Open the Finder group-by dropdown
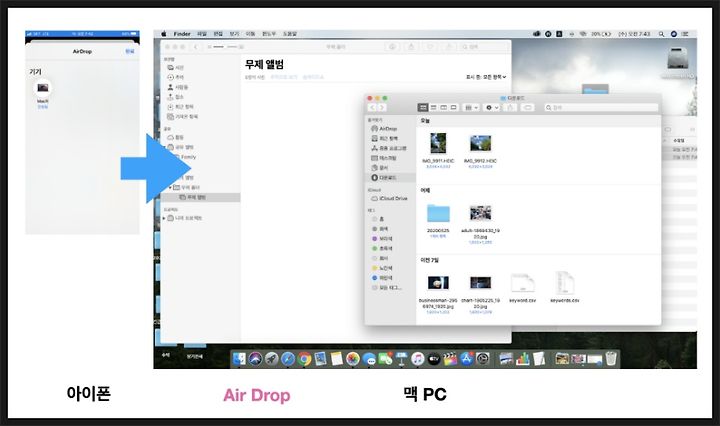The image size is (720, 426). click(471, 107)
